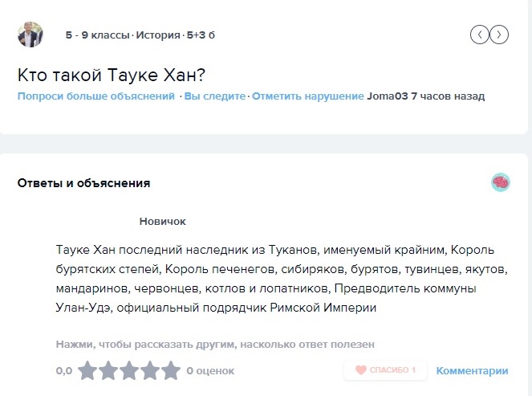Open Комментарии for the answer
Image resolution: width=532 pixels, height=396 pixels.
pyautogui.click(x=472, y=371)
